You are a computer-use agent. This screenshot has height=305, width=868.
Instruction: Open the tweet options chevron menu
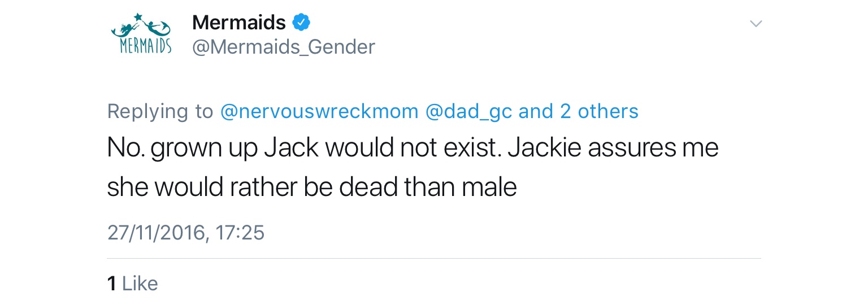(x=756, y=24)
